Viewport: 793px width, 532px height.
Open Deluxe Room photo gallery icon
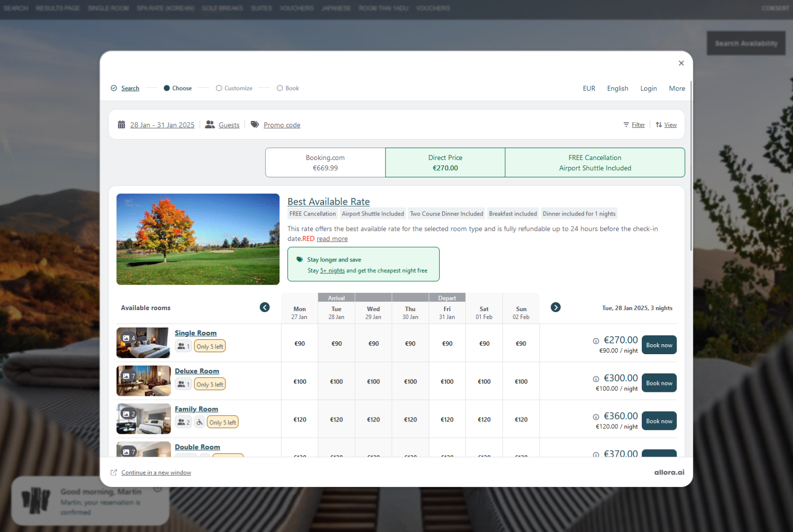(x=128, y=376)
